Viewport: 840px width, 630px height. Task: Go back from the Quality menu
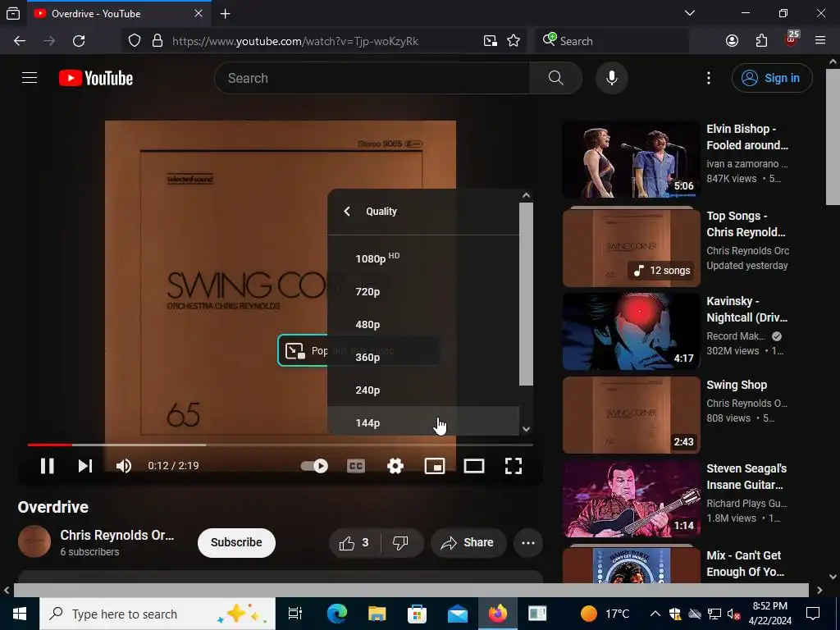(347, 211)
